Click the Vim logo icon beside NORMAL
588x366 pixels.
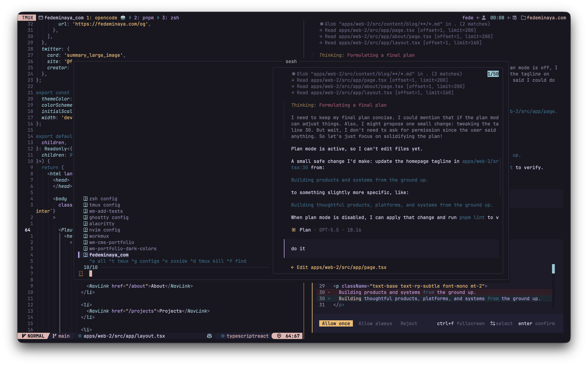pyautogui.click(x=24, y=336)
